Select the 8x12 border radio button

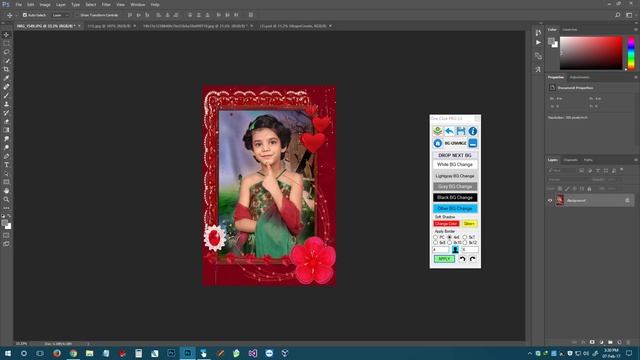pyautogui.click(x=464, y=242)
